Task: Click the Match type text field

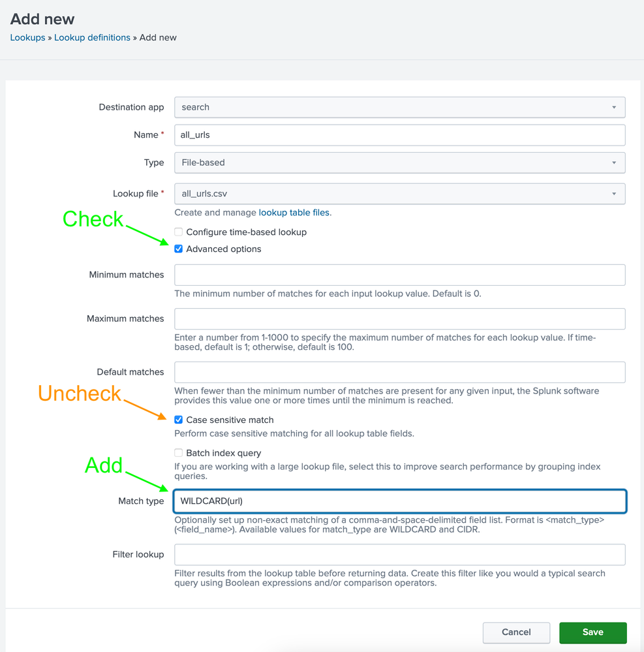Action: [x=399, y=501]
